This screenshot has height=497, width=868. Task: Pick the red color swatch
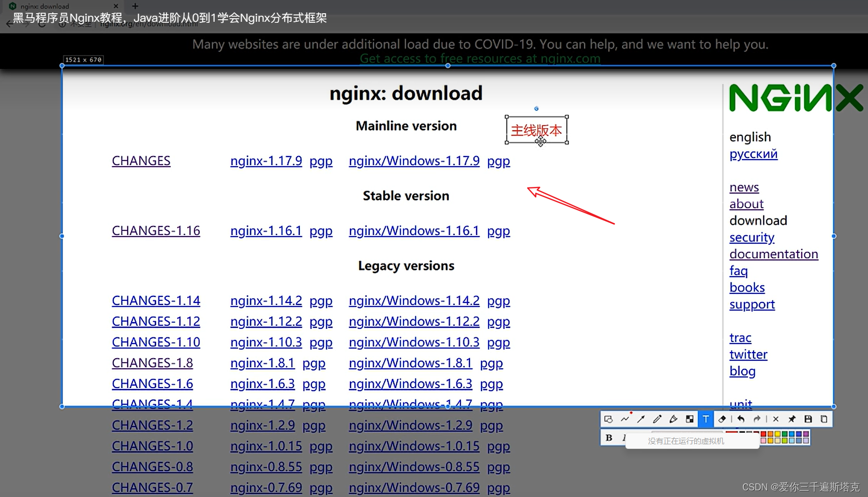click(x=764, y=434)
